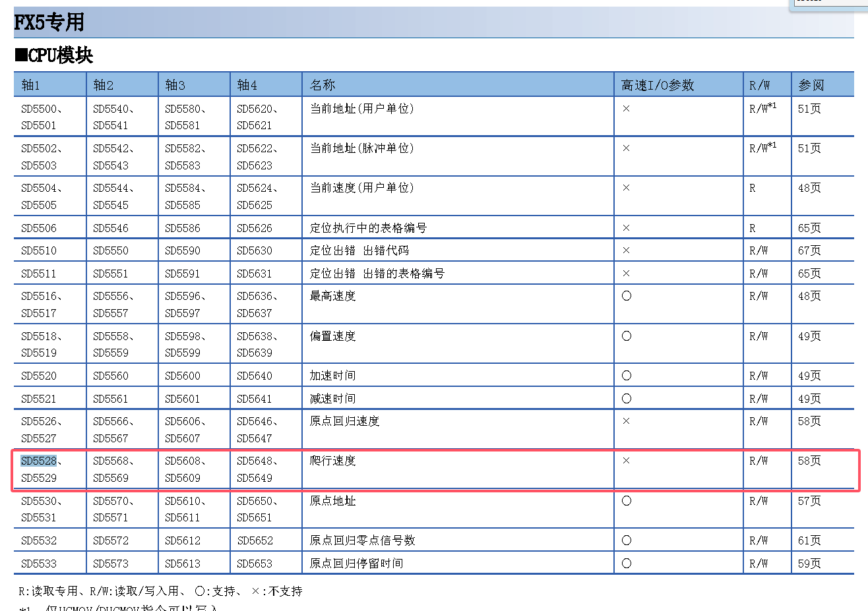
Task: Follow the 61页 page reference
Action: [x=809, y=540]
